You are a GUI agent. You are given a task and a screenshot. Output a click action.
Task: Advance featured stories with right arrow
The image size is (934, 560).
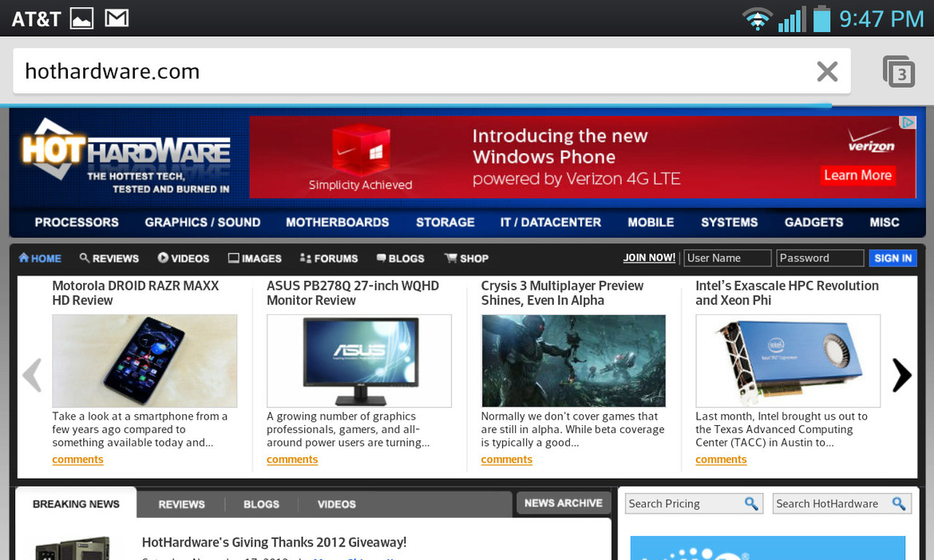902,375
